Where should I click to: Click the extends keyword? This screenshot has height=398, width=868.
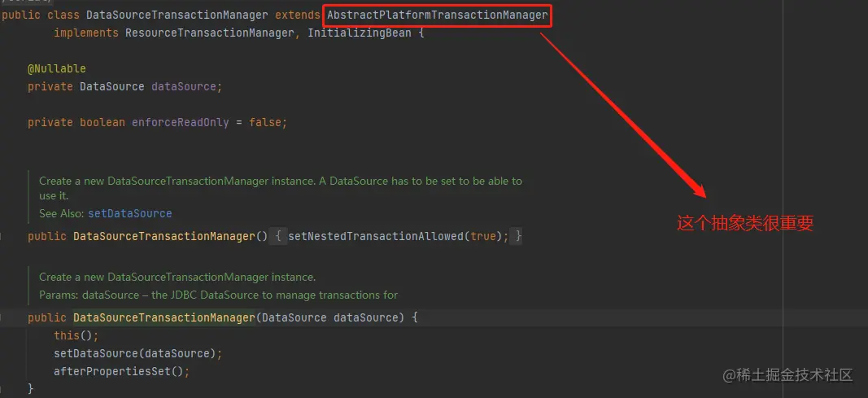tap(297, 15)
